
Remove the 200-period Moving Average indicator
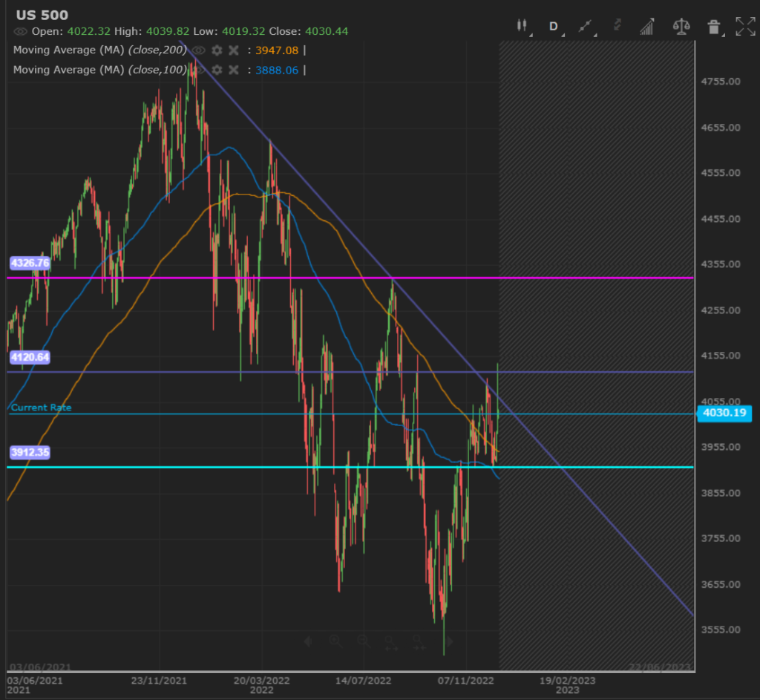[233, 50]
